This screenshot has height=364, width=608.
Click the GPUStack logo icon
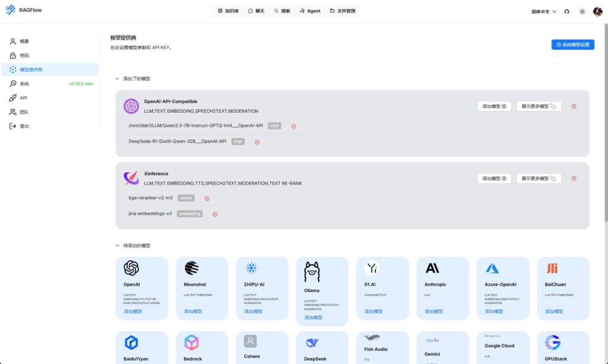click(x=553, y=343)
